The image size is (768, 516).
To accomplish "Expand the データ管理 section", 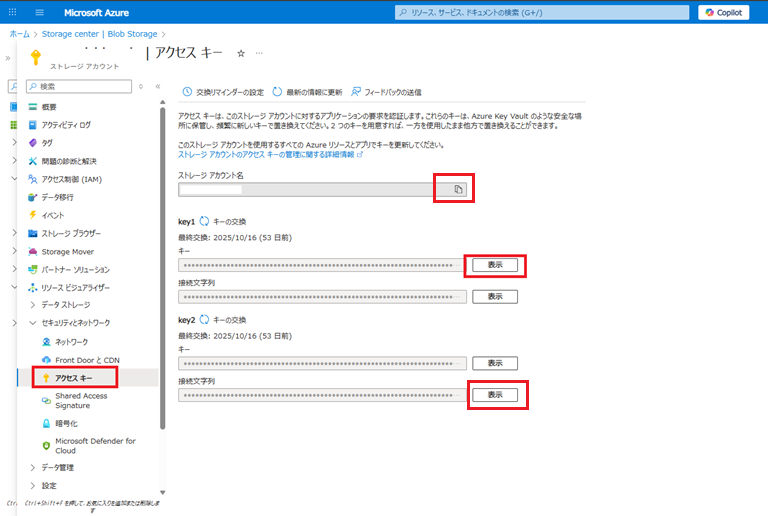I will (33, 468).
